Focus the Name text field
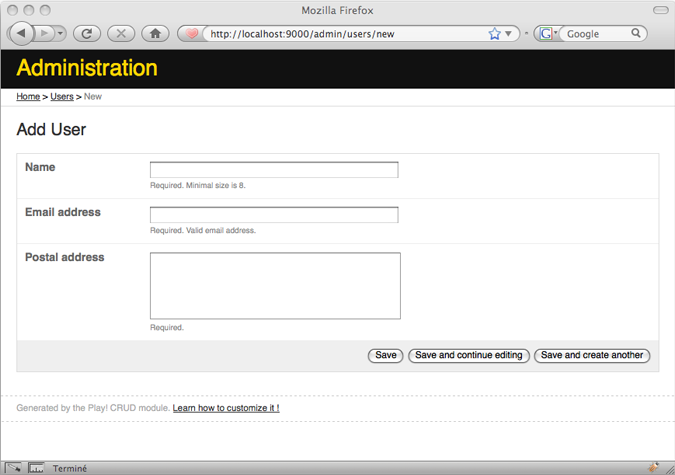675x475 pixels. click(x=274, y=170)
